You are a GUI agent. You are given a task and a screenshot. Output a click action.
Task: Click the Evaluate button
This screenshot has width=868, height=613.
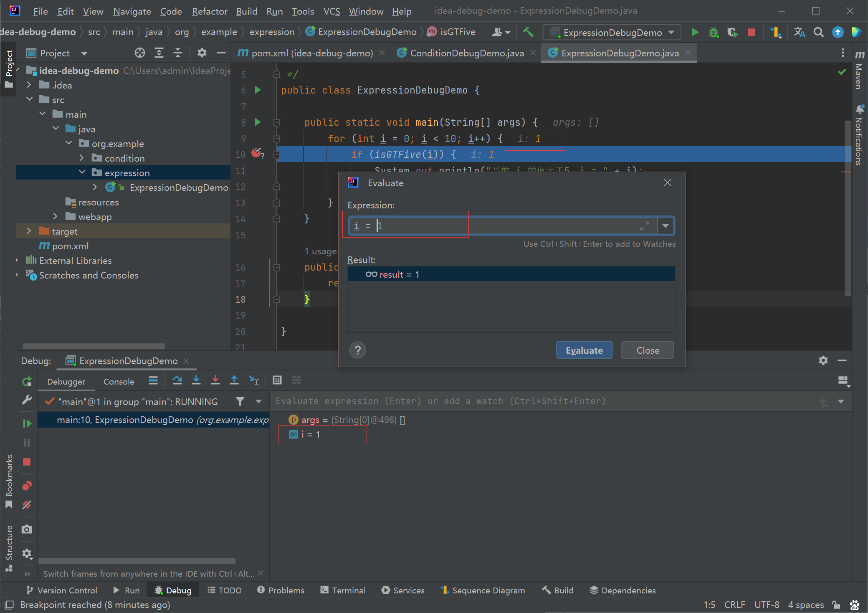pos(584,350)
